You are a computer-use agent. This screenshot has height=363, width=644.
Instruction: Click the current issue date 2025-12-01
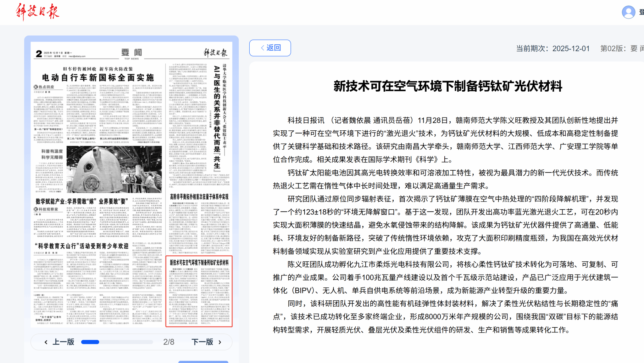[571, 48]
